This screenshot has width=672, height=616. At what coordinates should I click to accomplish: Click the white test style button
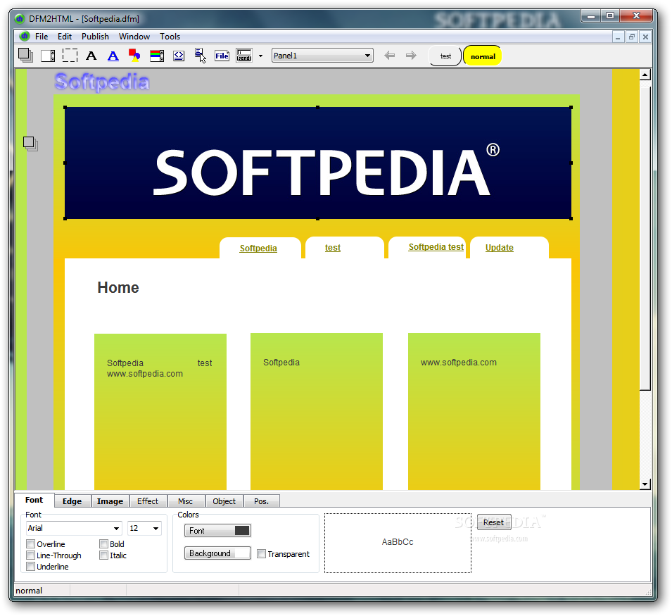coord(445,56)
